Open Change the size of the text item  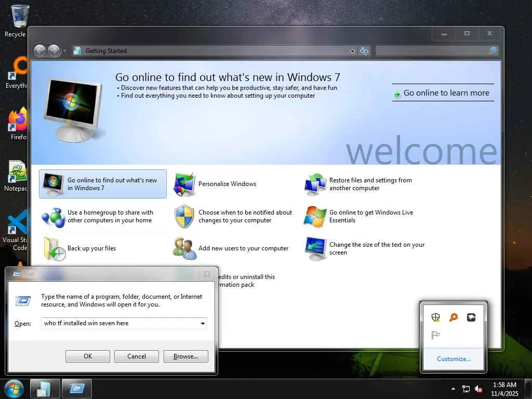[365, 248]
